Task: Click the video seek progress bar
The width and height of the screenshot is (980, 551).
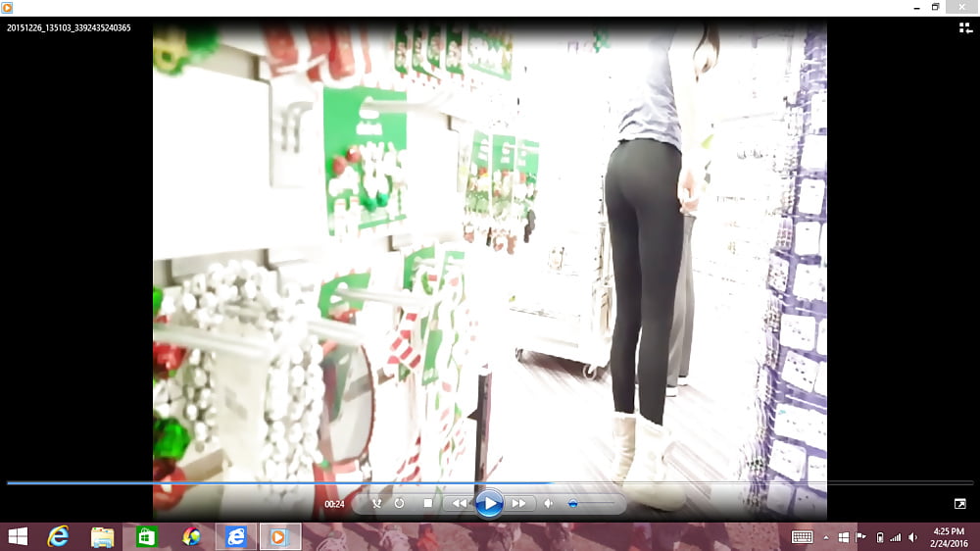Action: tap(490, 482)
